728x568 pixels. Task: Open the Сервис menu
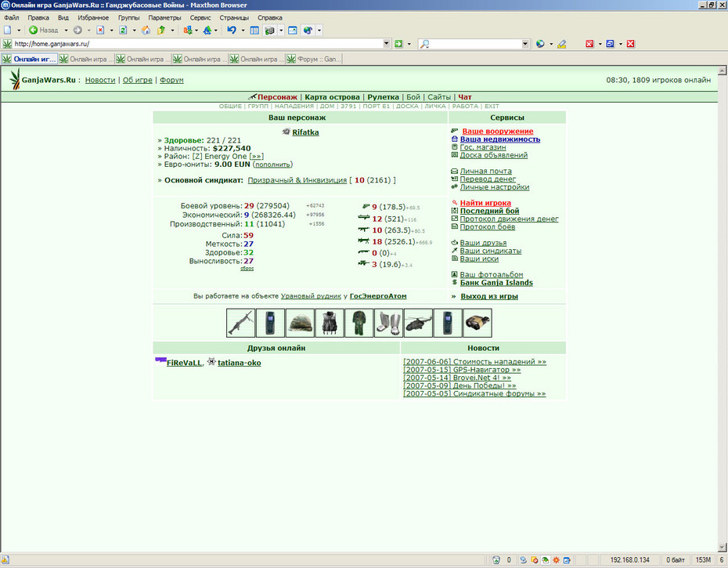point(200,18)
